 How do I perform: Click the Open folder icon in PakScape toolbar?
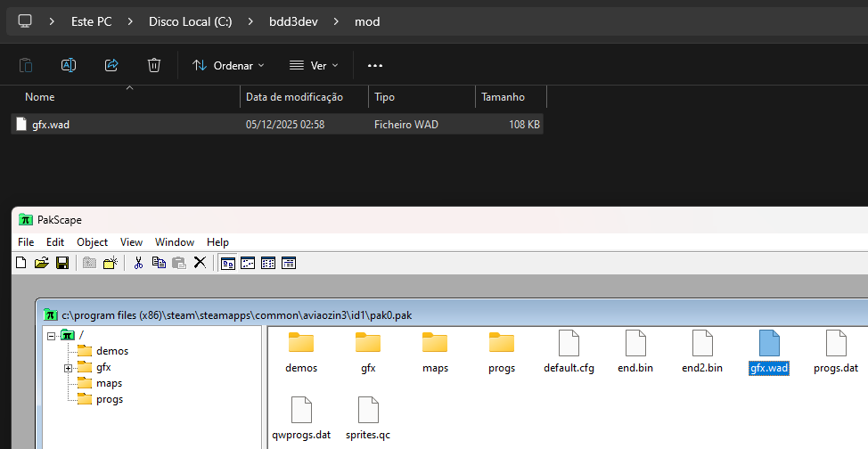(41, 263)
